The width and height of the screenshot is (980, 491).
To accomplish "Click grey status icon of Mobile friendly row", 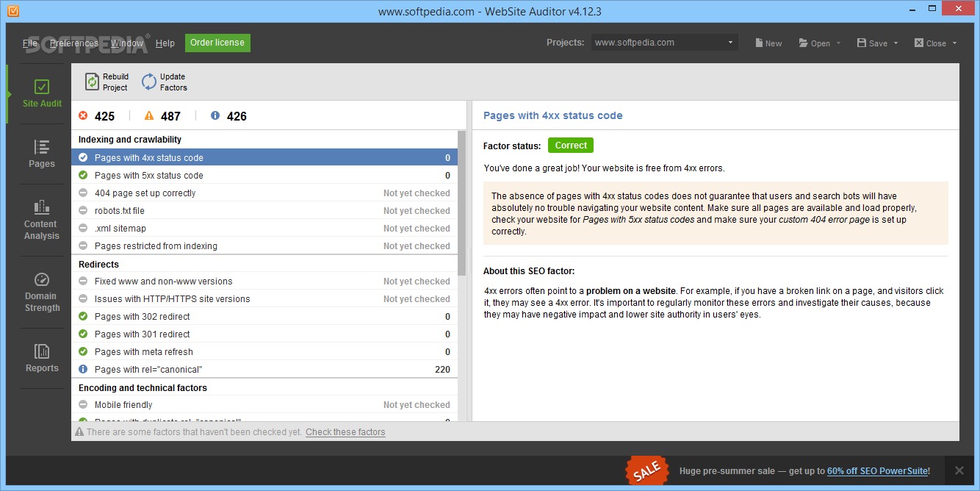I will tap(83, 405).
